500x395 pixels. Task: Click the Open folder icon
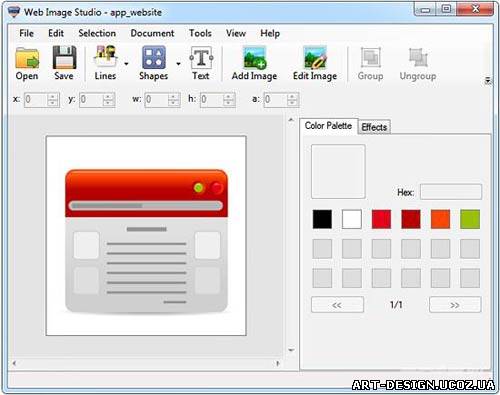tap(27, 58)
